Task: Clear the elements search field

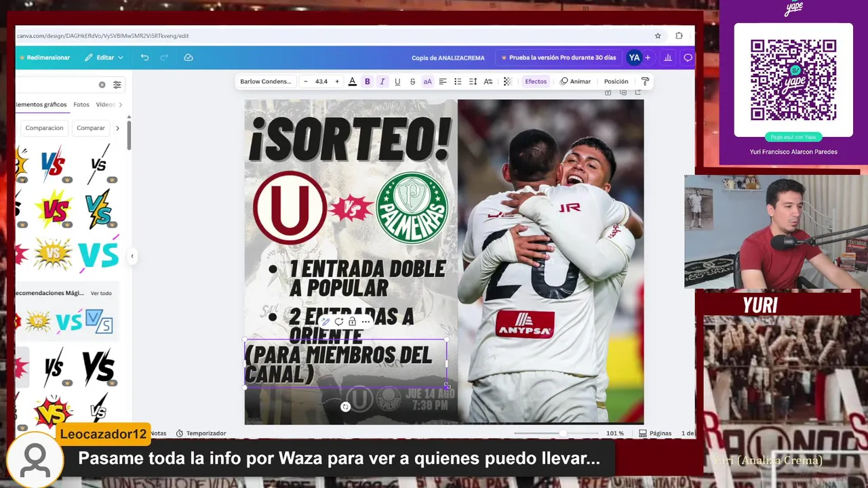Action: click(x=102, y=85)
